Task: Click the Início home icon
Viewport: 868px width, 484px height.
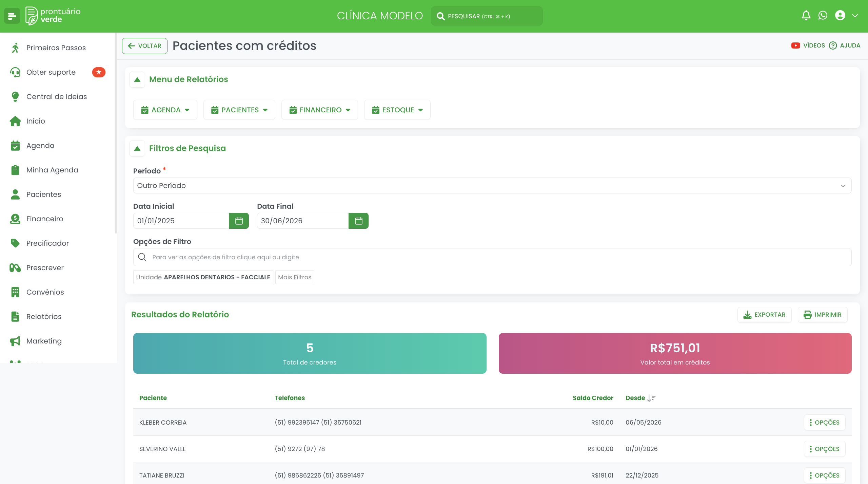Action: coord(15,121)
